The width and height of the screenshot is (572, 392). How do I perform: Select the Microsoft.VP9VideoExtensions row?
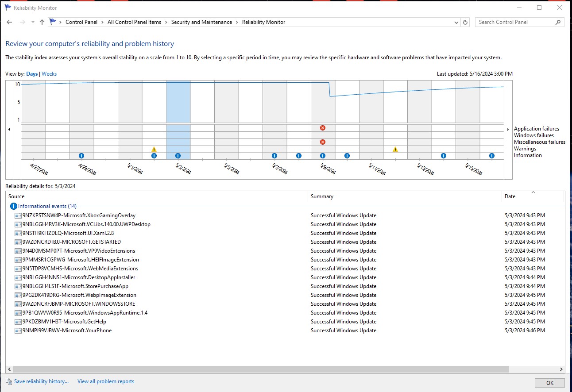[285, 251]
